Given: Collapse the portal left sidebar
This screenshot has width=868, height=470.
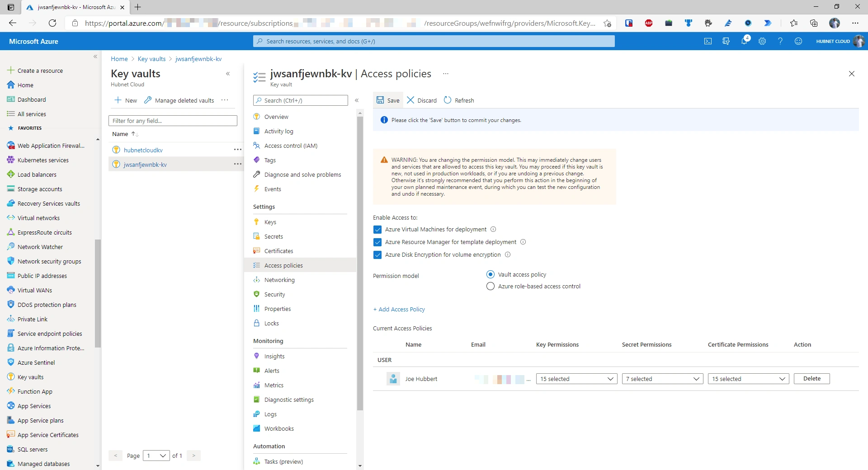Looking at the screenshot, I should [x=95, y=56].
